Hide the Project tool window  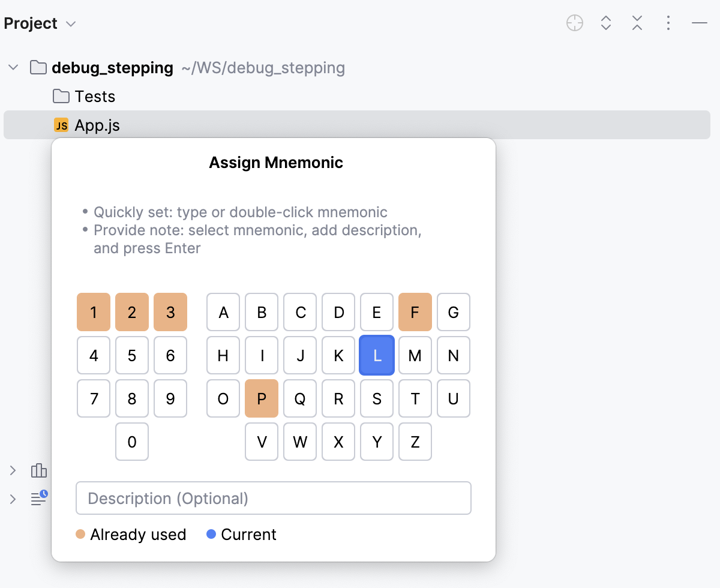click(x=700, y=23)
